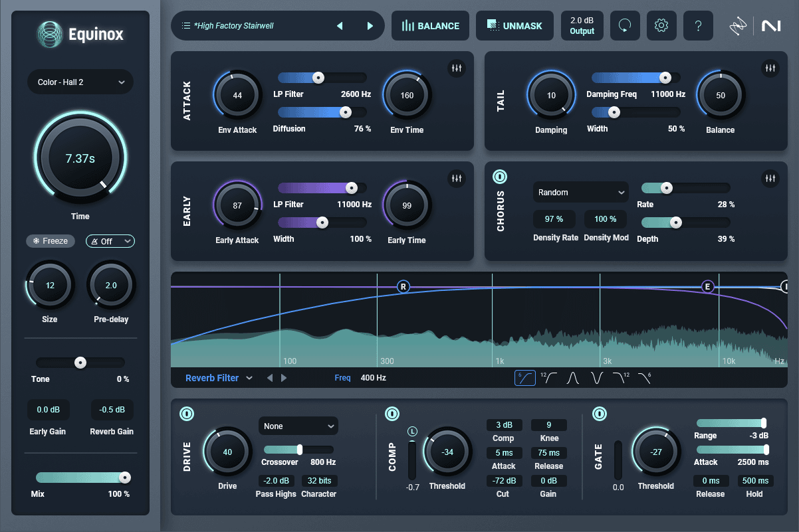799x532 pixels.
Task: Open Tail section advanced settings icon
Action: (x=770, y=68)
